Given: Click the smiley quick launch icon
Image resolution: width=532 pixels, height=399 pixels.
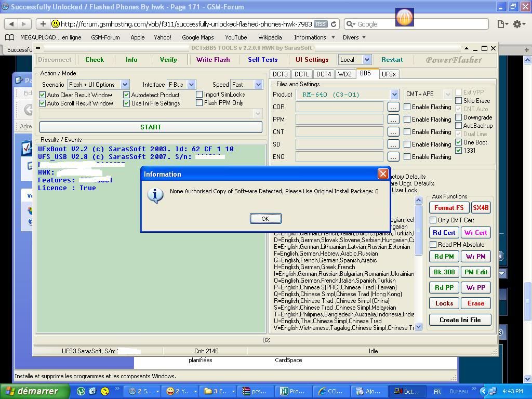Looking at the screenshot, I should point(105,391).
